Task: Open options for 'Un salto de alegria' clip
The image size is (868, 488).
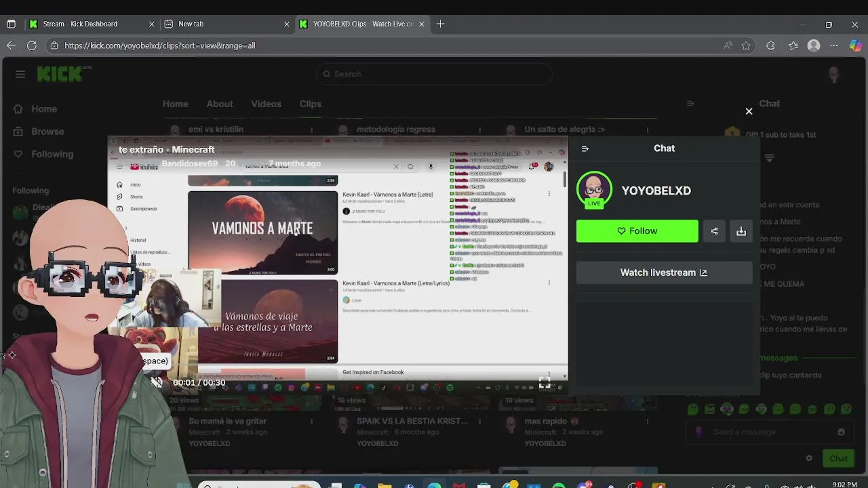Action: click(x=648, y=129)
